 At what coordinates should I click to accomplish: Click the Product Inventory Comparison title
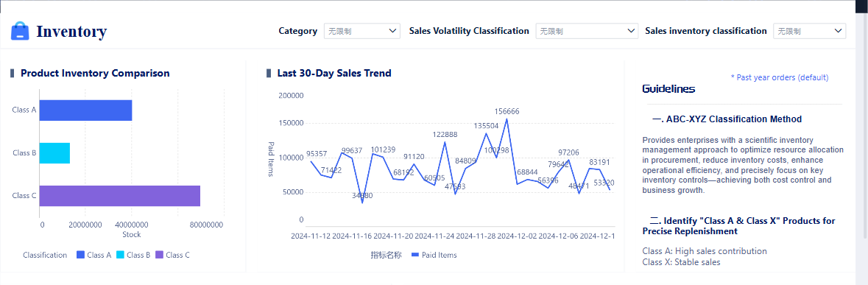[95, 73]
